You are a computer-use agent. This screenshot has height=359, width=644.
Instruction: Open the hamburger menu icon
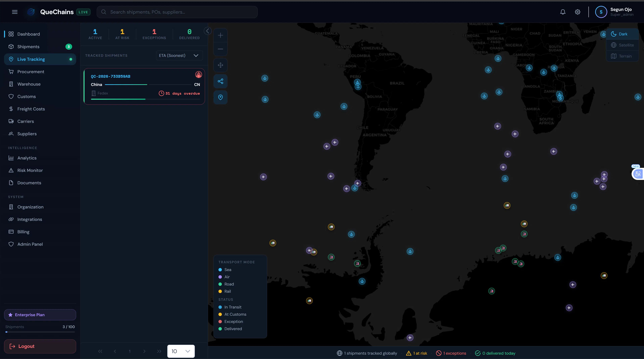15,12
